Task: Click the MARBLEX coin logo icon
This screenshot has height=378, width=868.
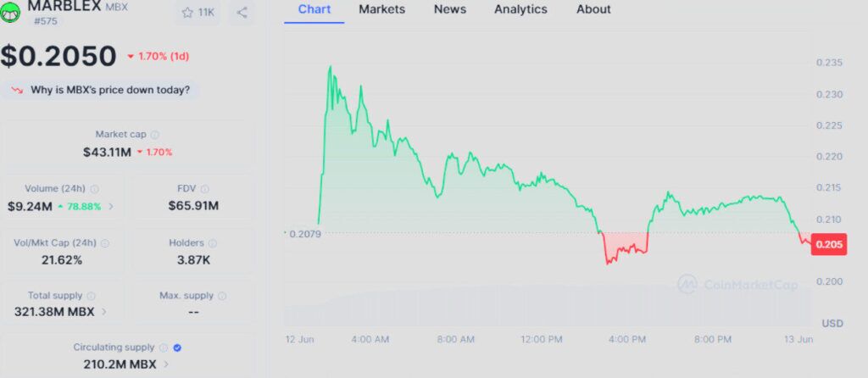Action: [x=12, y=12]
